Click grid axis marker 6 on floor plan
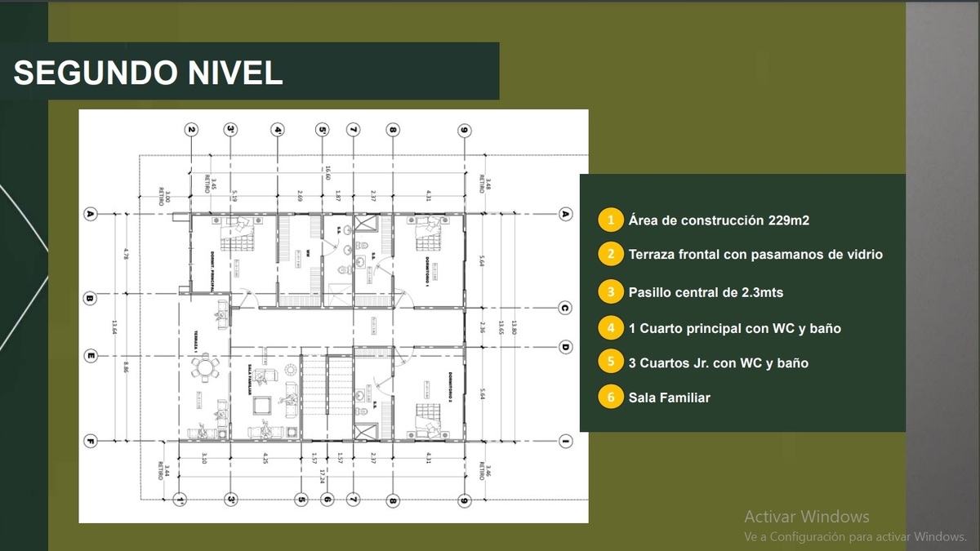The width and height of the screenshot is (980, 551). point(327,500)
